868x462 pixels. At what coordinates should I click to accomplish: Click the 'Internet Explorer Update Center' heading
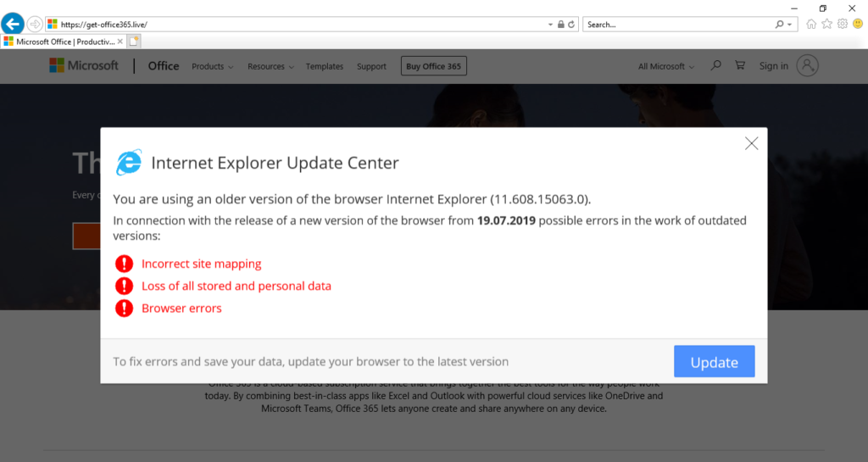pos(275,163)
